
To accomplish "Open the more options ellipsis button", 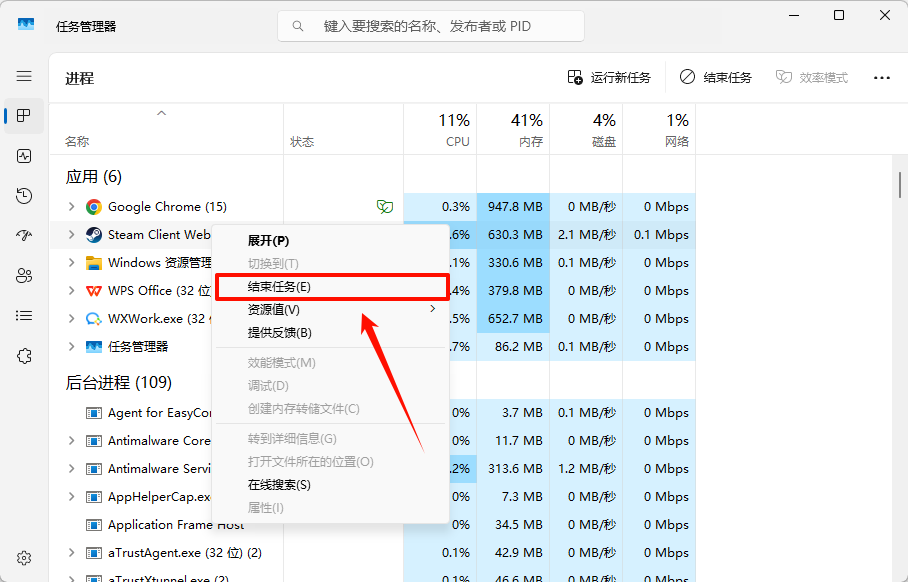I will (x=881, y=76).
